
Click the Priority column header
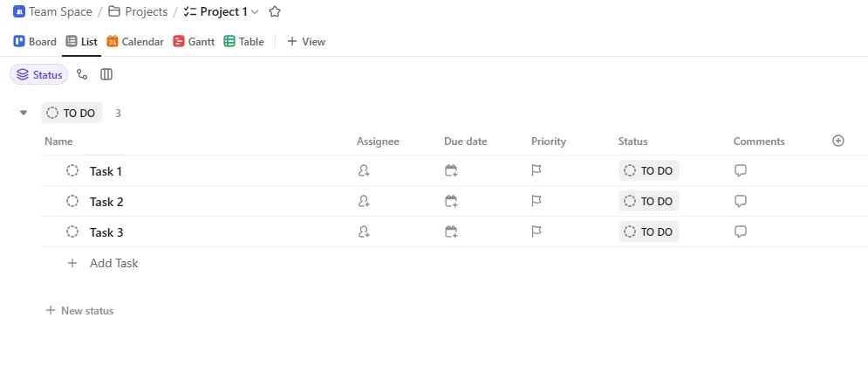click(549, 142)
